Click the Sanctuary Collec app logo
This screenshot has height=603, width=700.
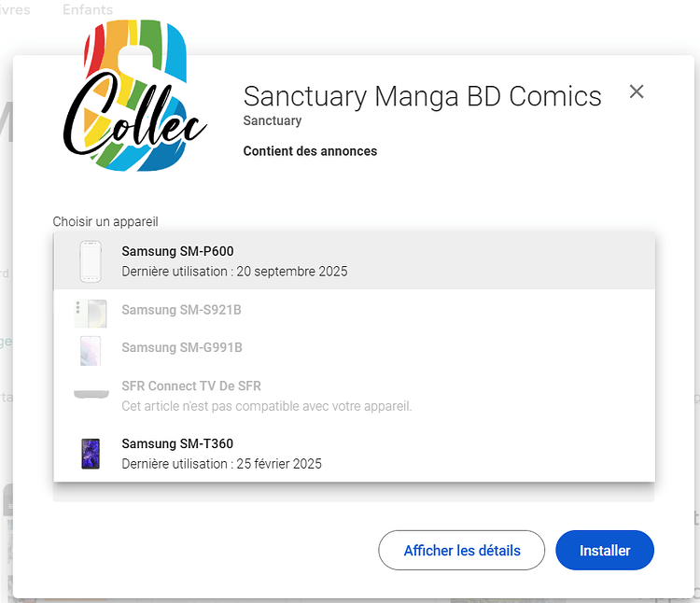point(134,97)
